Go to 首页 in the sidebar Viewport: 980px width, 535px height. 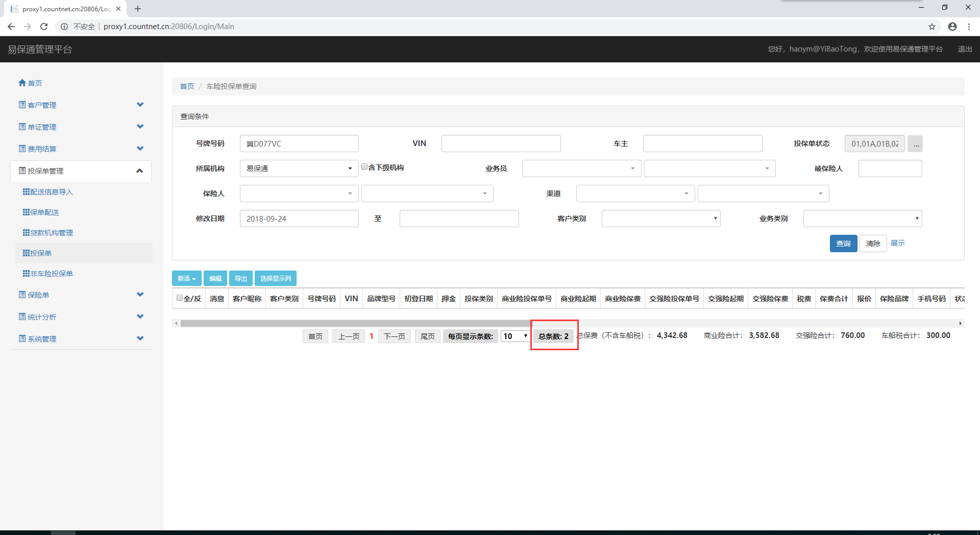(x=35, y=83)
